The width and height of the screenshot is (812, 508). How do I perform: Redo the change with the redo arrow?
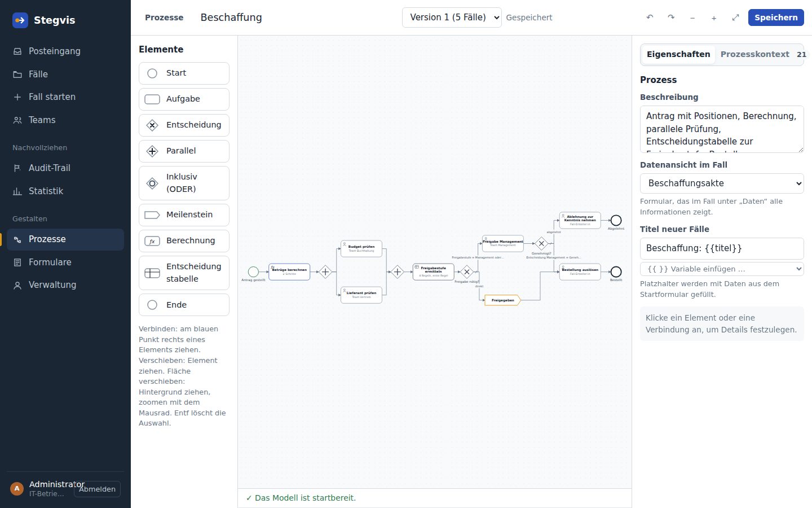[671, 17]
